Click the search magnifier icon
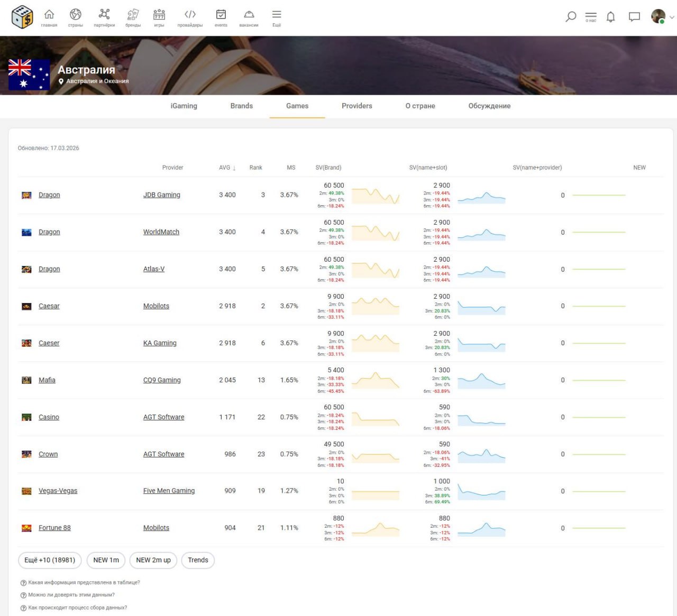Screen dimensions: 677x616 pyautogui.click(x=571, y=17)
